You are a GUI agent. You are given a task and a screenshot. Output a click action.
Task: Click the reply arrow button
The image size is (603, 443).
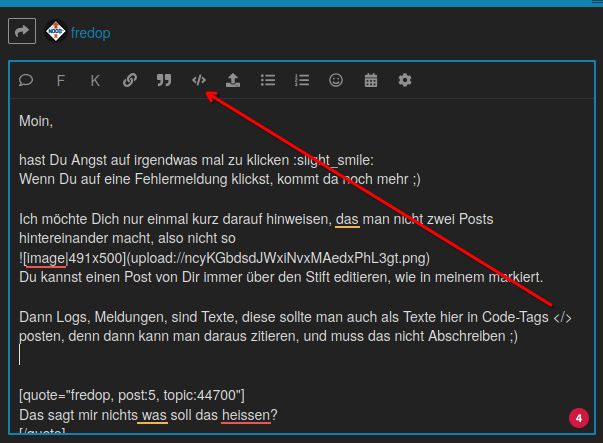tap(22, 31)
